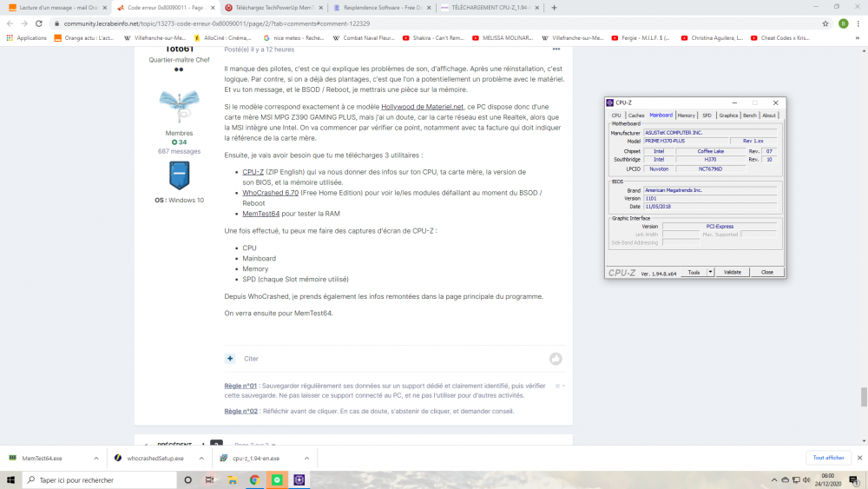This screenshot has height=489, width=868.
Task: Expand the cpu-z_1.94-en.exe download options chevron
Action: pyautogui.click(x=306, y=458)
